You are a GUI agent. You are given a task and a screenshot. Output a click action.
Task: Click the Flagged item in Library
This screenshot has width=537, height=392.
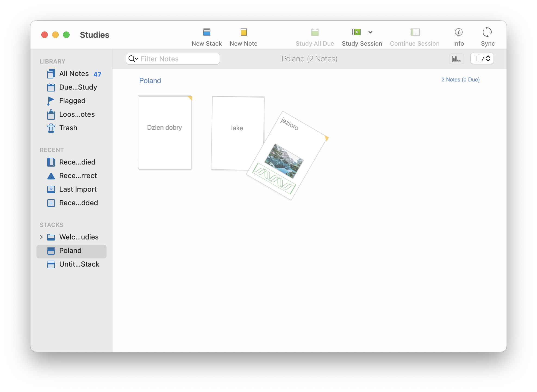pyautogui.click(x=72, y=100)
